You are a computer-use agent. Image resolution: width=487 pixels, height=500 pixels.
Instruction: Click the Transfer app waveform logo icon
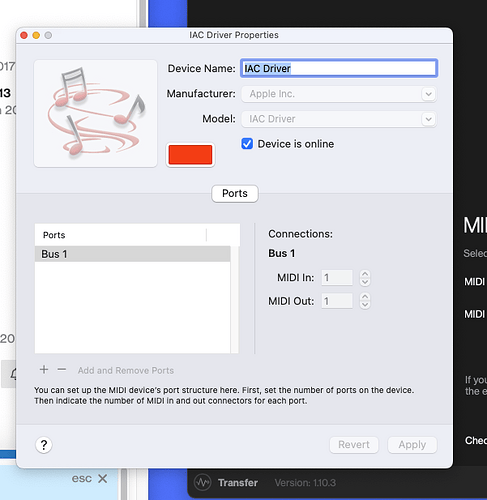tap(203, 482)
